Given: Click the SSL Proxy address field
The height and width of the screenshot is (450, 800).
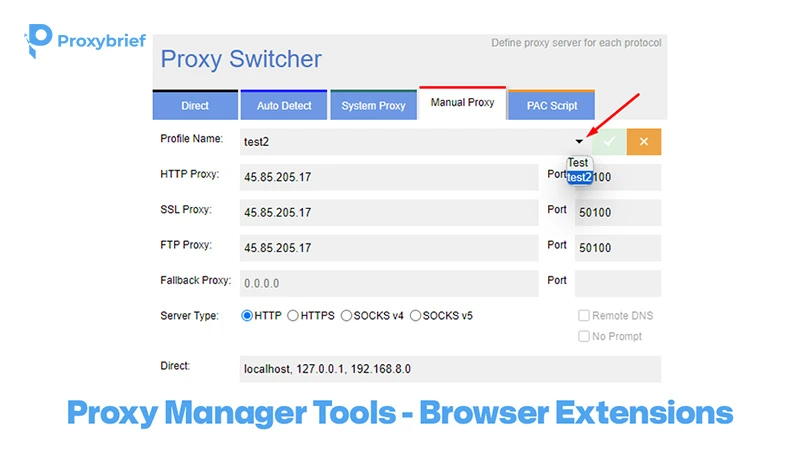Looking at the screenshot, I should click(389, 212).
